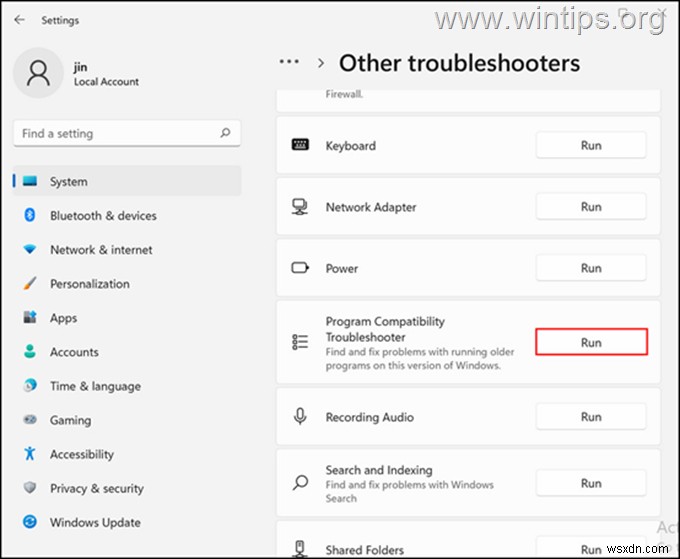Image resolution: width=680 pixels, height=559 pixels.
Task: Click the Other troubleshooters heading
Action: [459, 63]
